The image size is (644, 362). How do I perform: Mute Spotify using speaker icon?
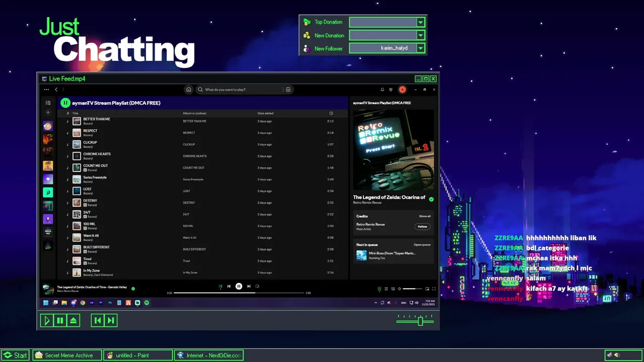click(x=399, y=289)
